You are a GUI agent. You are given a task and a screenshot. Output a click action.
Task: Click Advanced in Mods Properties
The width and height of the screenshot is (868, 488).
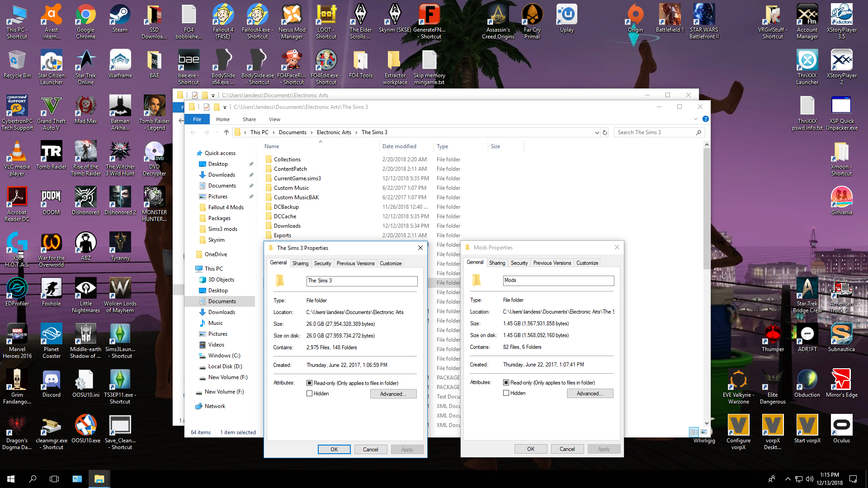(590, 394)
